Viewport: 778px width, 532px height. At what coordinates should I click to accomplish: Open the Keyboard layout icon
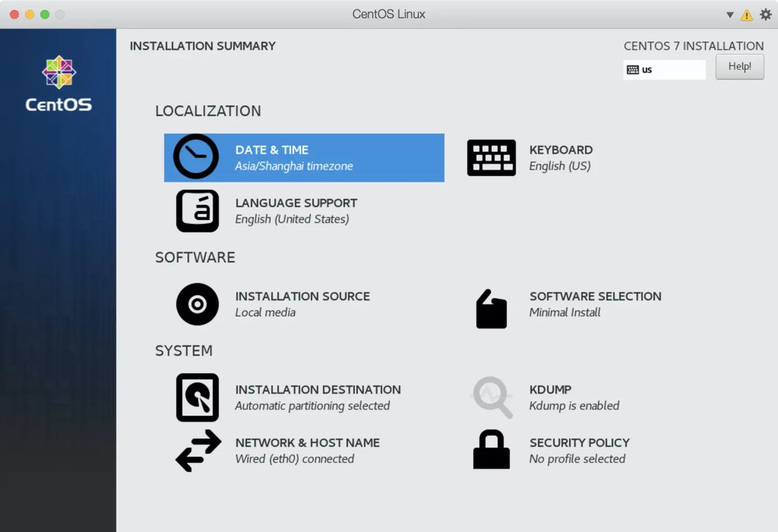[x=491, y=158]
